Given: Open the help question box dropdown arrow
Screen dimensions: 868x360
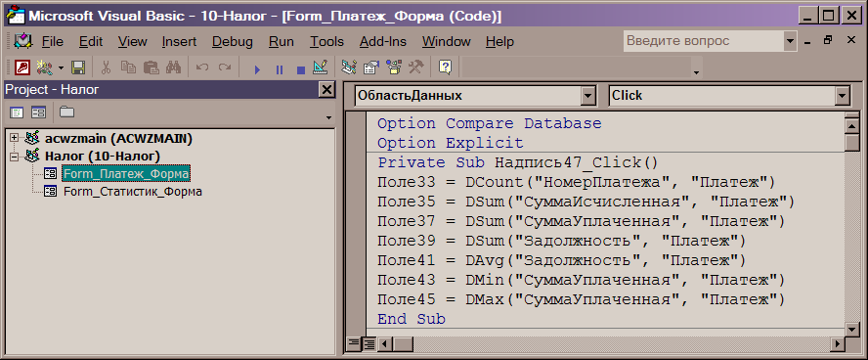Looking at the screenshot, I should pyautogui.click(x=790, y=41).
